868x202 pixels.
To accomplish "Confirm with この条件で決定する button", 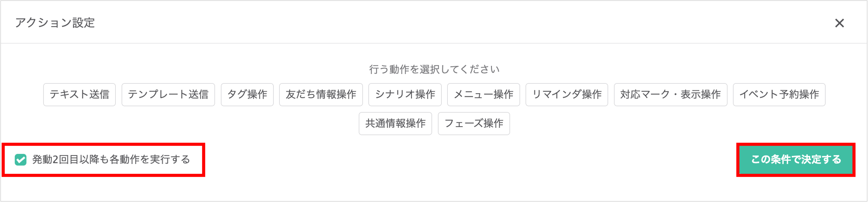I will click(796, 160).
